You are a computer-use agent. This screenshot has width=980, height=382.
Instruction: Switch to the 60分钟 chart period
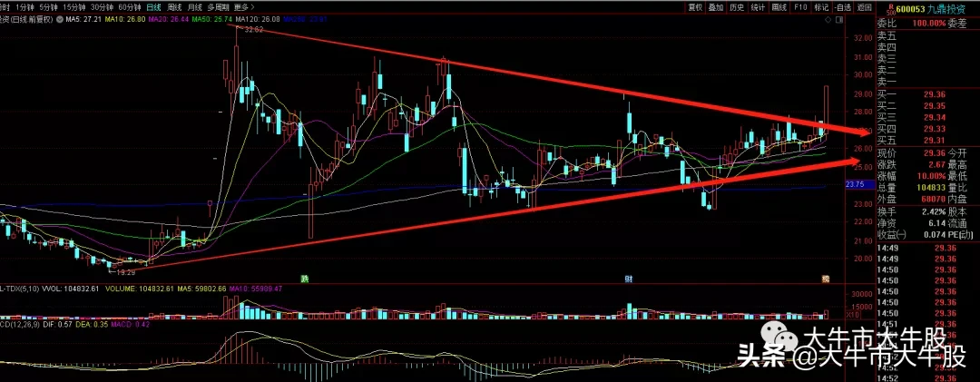(x=130, y=7)
